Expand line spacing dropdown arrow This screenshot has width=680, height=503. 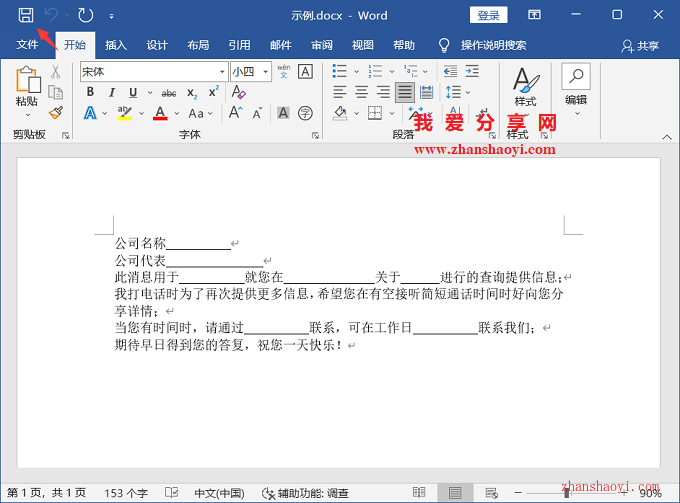pyautogui.click(x=468, y=92)
